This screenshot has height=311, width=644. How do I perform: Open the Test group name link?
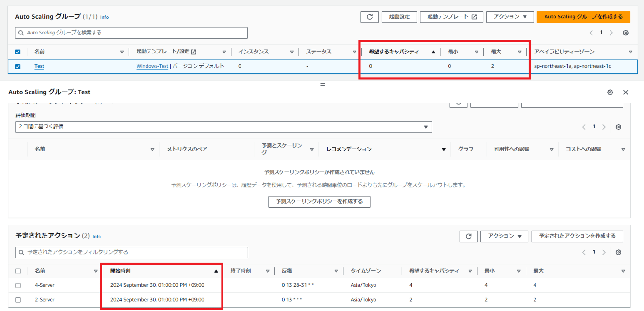click(x=39, y=66)
